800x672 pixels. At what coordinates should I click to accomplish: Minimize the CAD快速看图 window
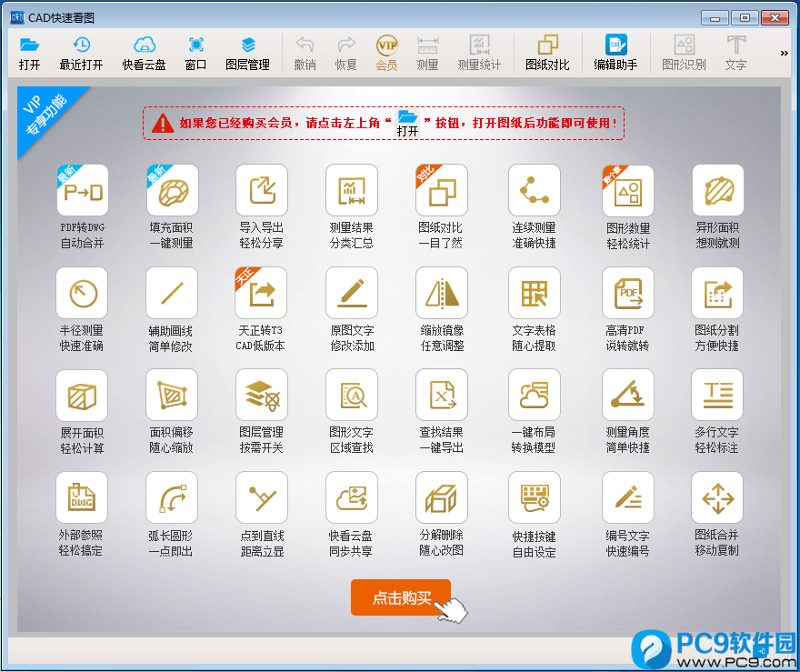point(715,18)
